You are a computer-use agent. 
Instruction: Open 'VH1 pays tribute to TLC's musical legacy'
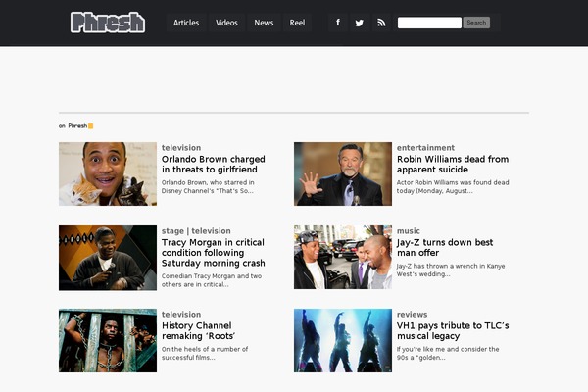(453, 330)
